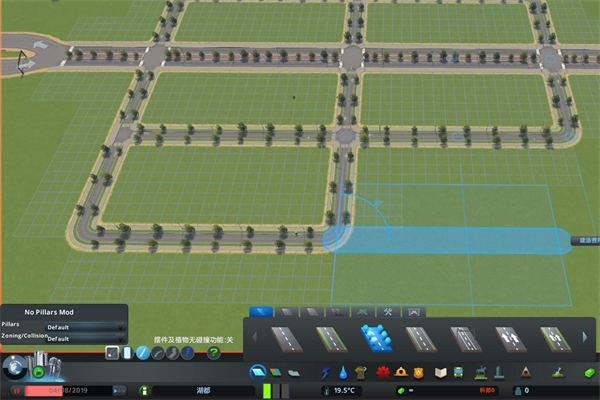
Task: Open the Monuments pyramid menu
Action: tap(526, 372)
